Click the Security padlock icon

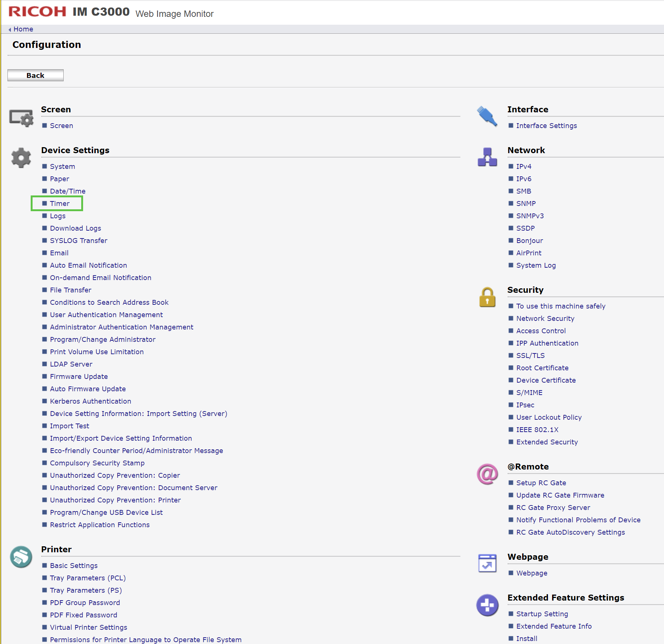(x=487, y=297)
